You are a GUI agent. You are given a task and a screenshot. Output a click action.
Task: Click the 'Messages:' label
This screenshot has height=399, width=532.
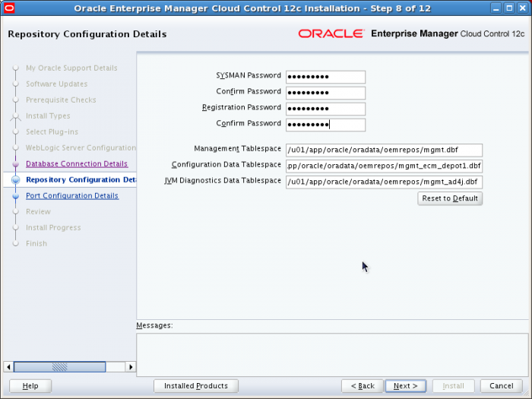154,325
